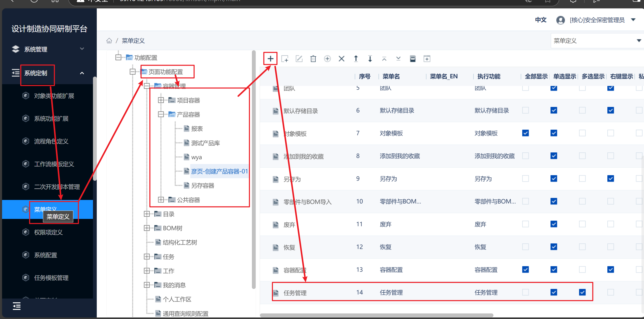Click the home breadcrumb icon
This screenshot has width=644, height=319.
109,41
